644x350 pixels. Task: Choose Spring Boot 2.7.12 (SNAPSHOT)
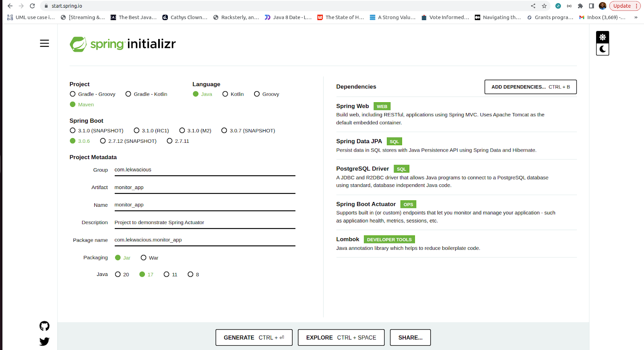click(x=128, y=141)
